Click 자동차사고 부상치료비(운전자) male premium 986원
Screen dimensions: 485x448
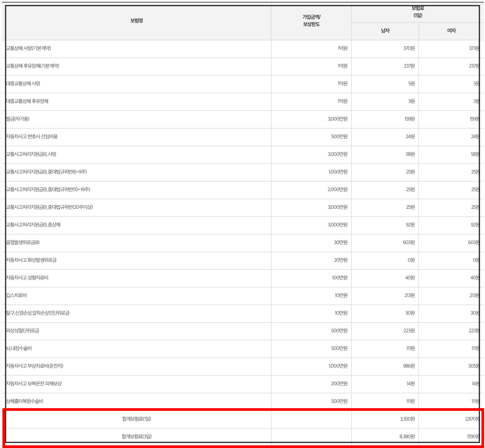409,366
